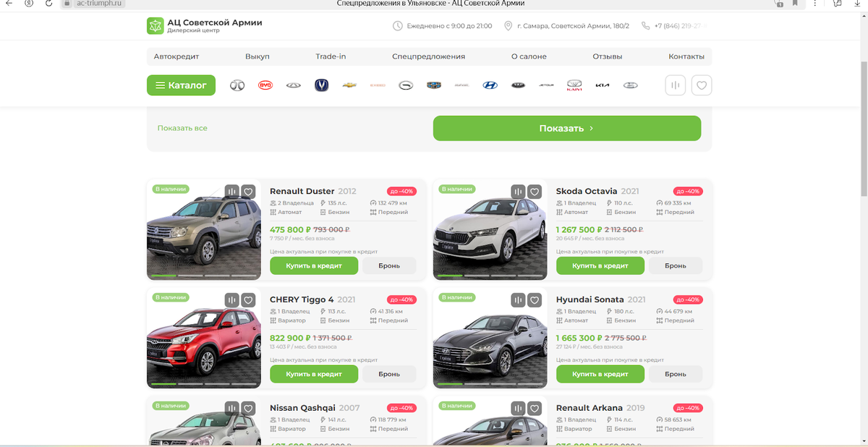The width and height of the screenshot is (868, 447).
Task: Open the Hyundai brand logo
Action: point(490,85)
